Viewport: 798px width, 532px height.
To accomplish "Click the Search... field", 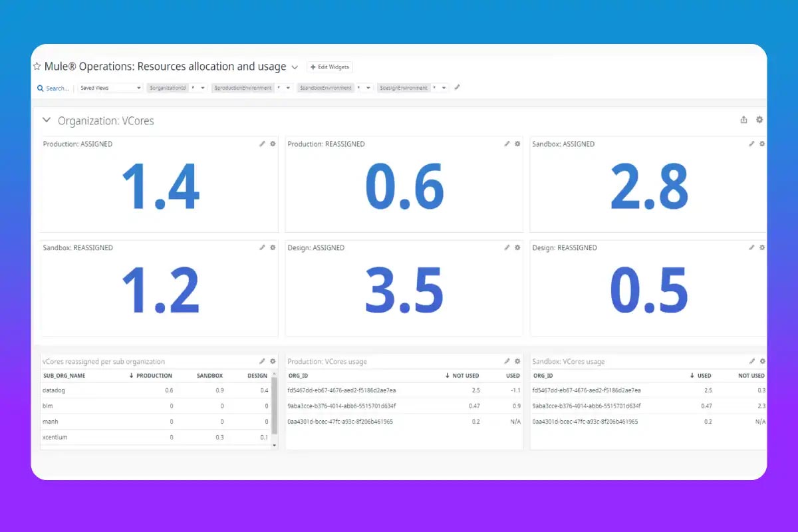I will tap(57, 88).
